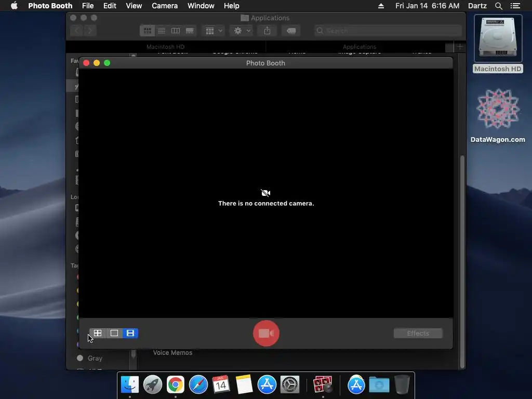Open System Preferences from the Dock
Viewport: 532px width, 399px height.
(x=290, y=385)
